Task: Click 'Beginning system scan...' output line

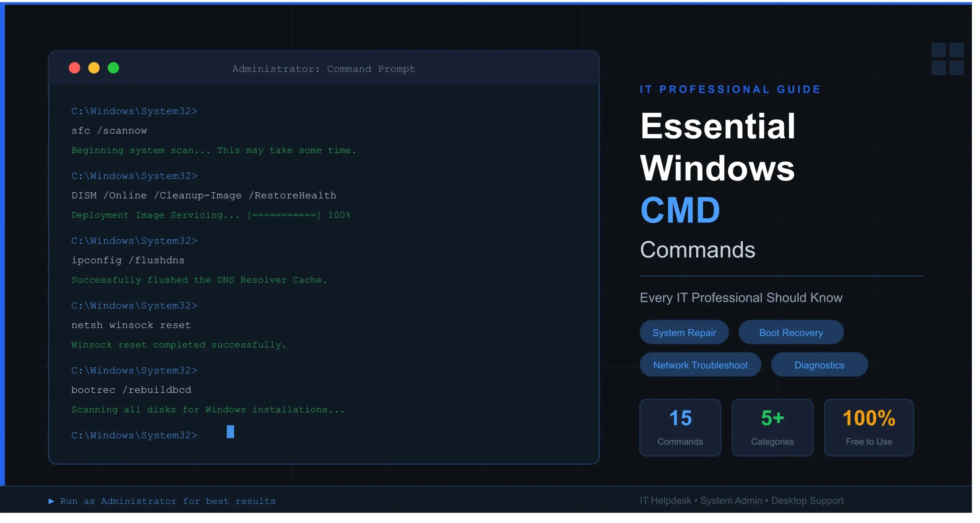Action: point(214,150)
